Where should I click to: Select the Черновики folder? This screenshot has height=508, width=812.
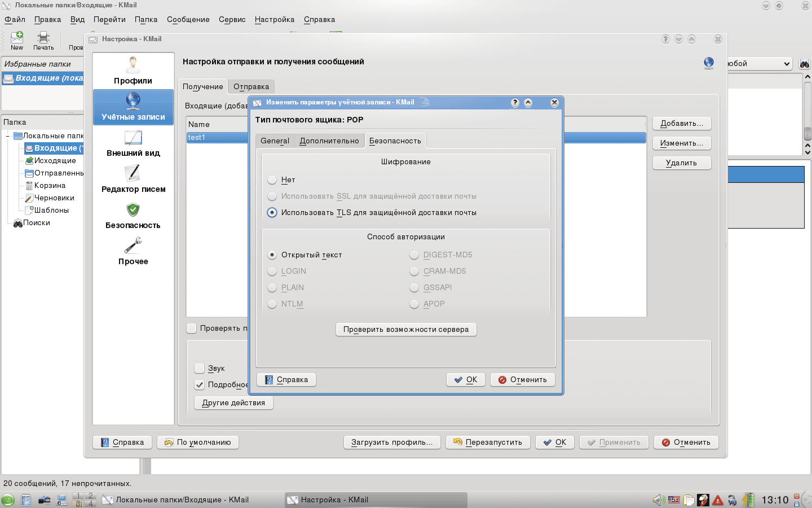tap(54, 198)
